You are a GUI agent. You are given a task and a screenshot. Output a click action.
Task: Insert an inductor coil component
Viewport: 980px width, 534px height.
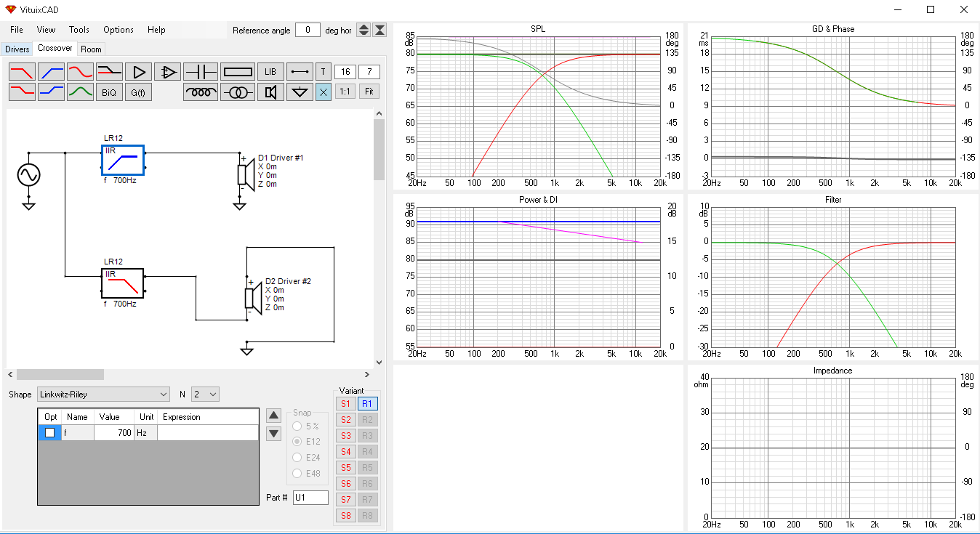pos(201,92)
